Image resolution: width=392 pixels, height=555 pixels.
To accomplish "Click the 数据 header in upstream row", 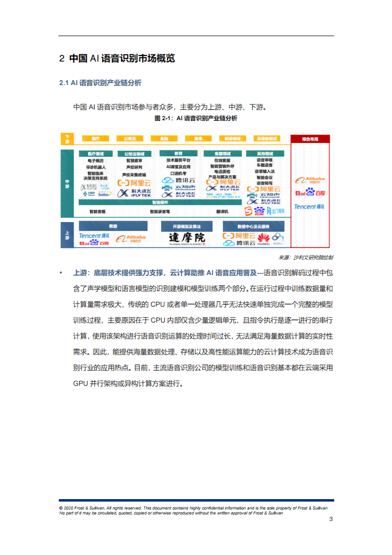I will (x=113, y=226).
